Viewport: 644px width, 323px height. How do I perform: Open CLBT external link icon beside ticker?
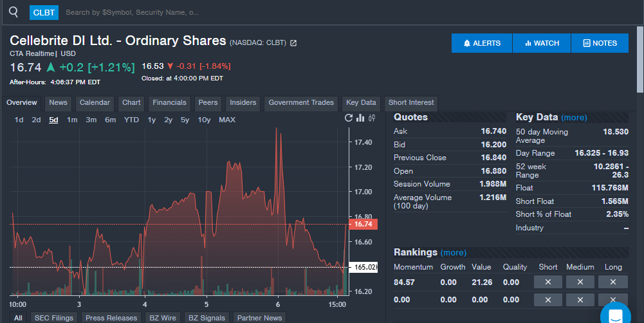pos(293,43)
